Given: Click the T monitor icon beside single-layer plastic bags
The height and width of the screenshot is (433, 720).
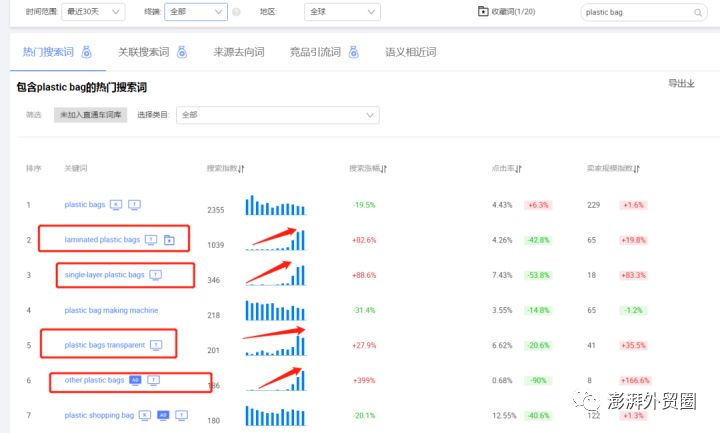Looking at the screenshot, I should (156, 275).
